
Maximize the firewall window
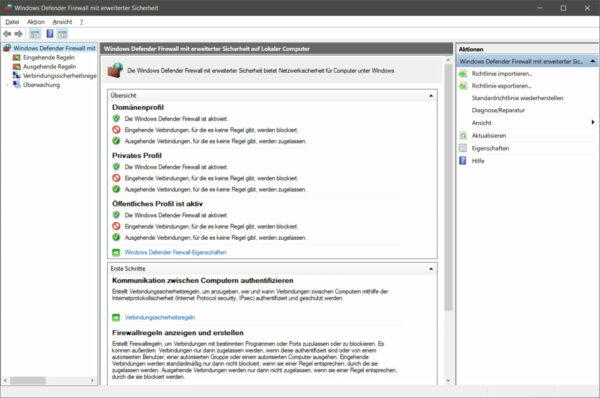tap(563, 8)
